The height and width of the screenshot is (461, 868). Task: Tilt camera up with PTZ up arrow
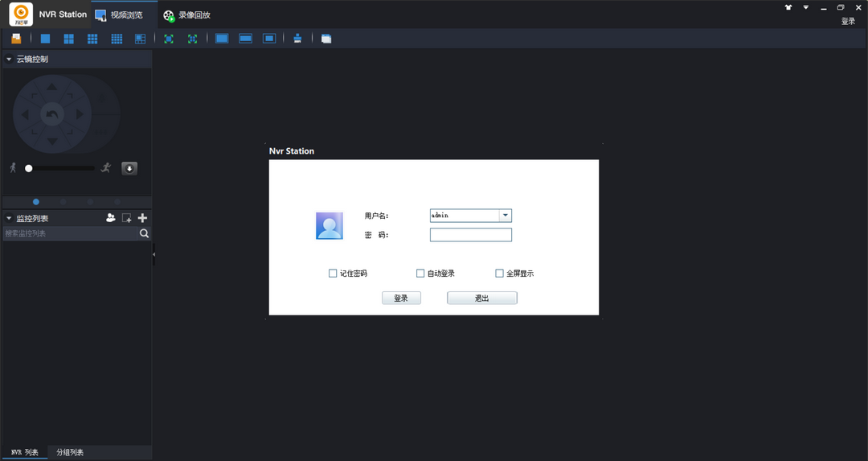click(51, 86)
